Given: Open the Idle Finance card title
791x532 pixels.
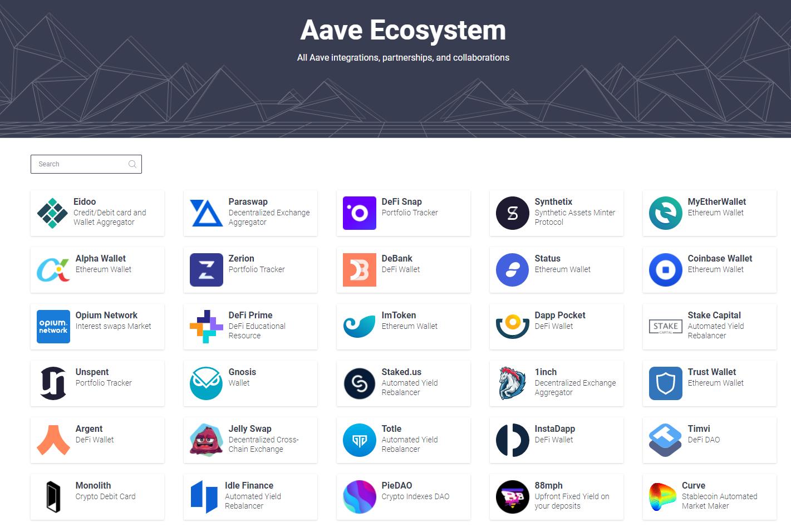Looking at the screenshot, I should [x=249, y=486].
